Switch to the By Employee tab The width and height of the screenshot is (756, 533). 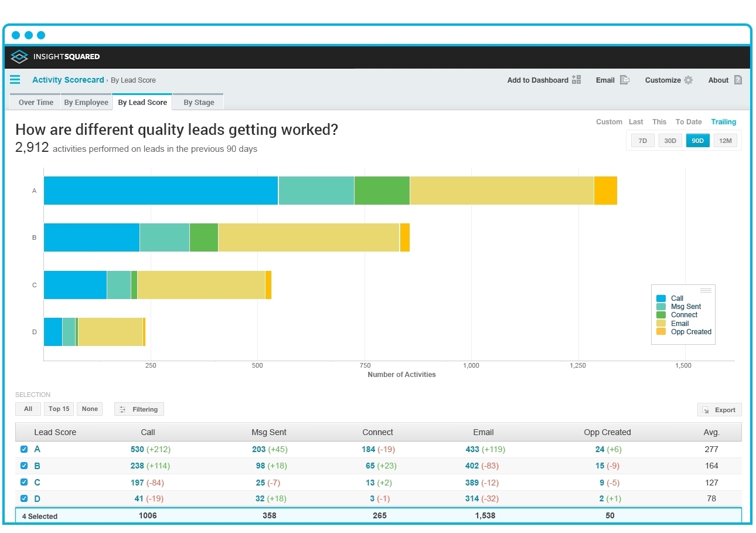[x=86, y=102]
